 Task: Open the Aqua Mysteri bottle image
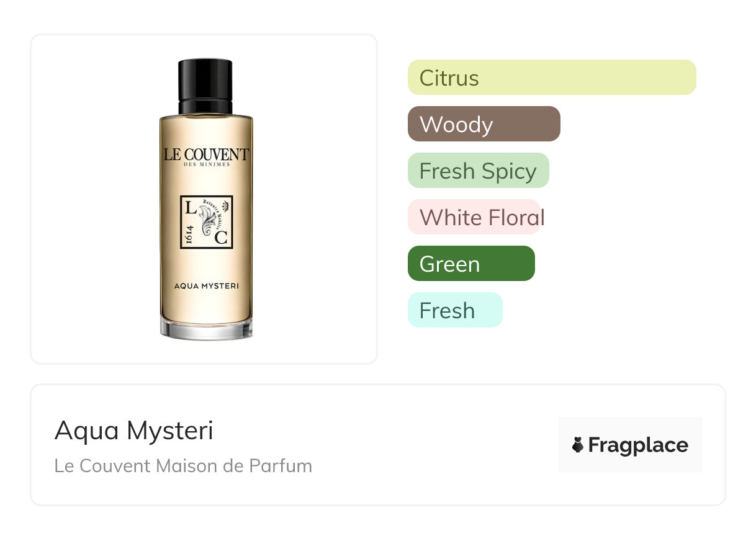pos(205,199)
